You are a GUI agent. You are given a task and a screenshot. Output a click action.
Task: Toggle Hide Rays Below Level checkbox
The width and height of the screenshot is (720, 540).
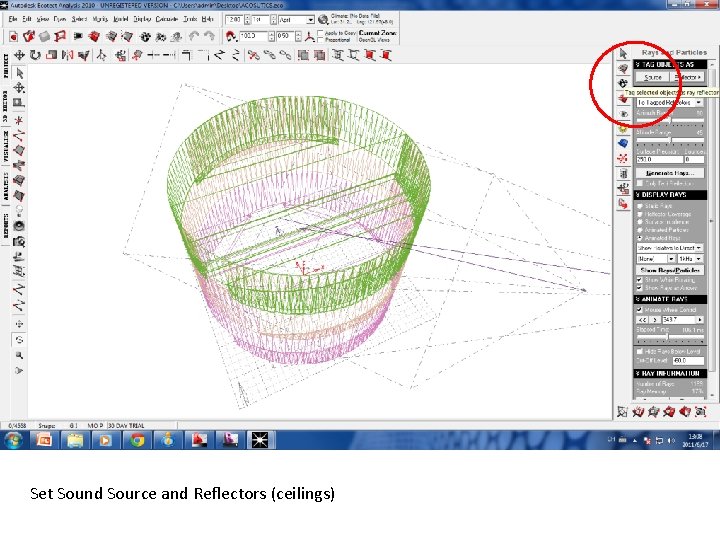(x=639, y=351)
